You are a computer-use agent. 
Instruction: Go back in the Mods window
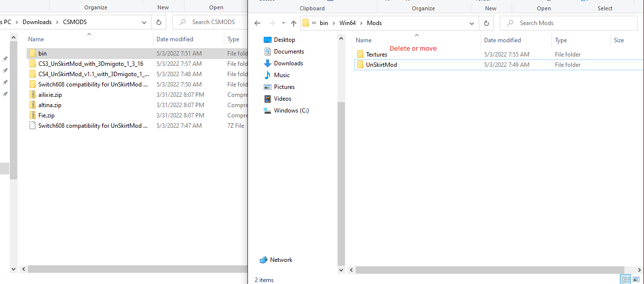257,23
